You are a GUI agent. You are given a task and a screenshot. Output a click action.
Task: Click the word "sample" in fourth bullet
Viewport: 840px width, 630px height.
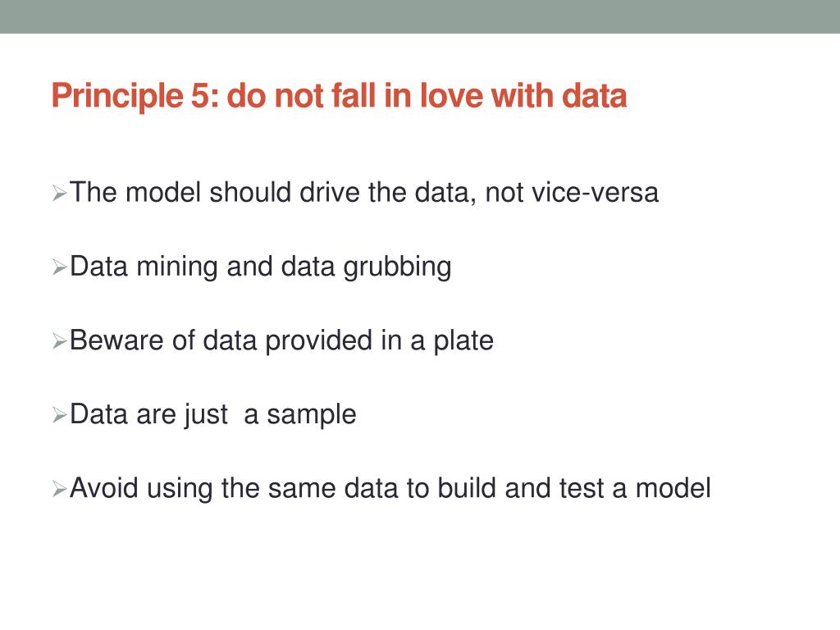coord(312,416)
